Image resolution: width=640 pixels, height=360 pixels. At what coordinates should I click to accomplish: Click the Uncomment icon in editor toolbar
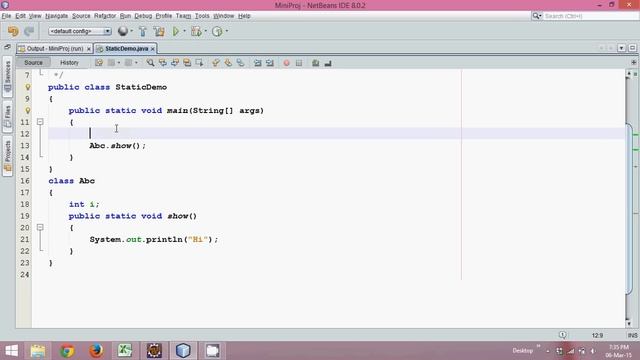328,63
